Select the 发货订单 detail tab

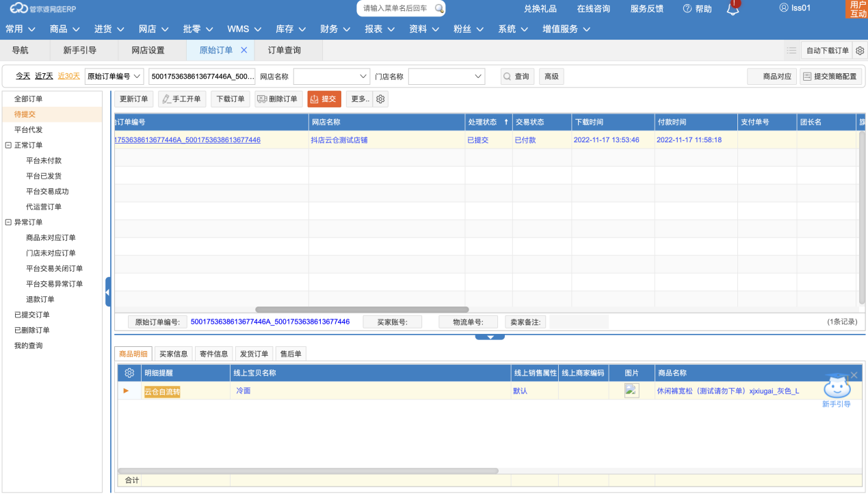[x=254, y=354]
